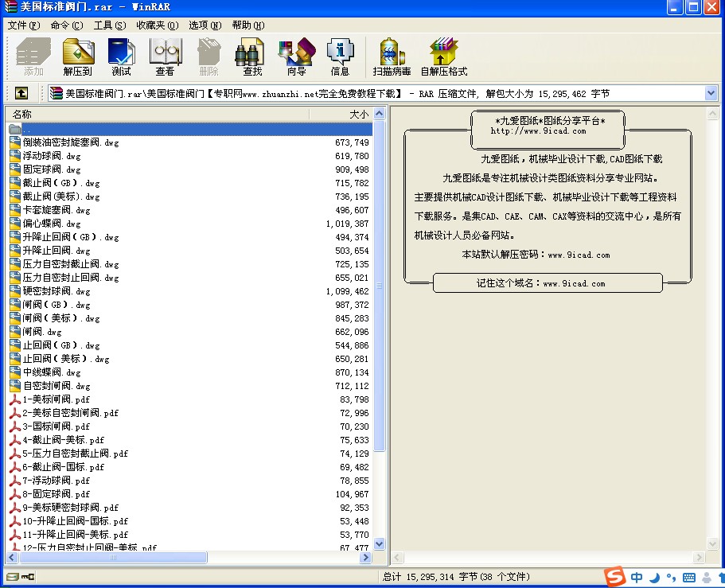The height and width of the screenshot is (588, 725).
Task: Click the file list vertical scrollbar down arrow
Action: pyautogui.click(x=380, y=544)
